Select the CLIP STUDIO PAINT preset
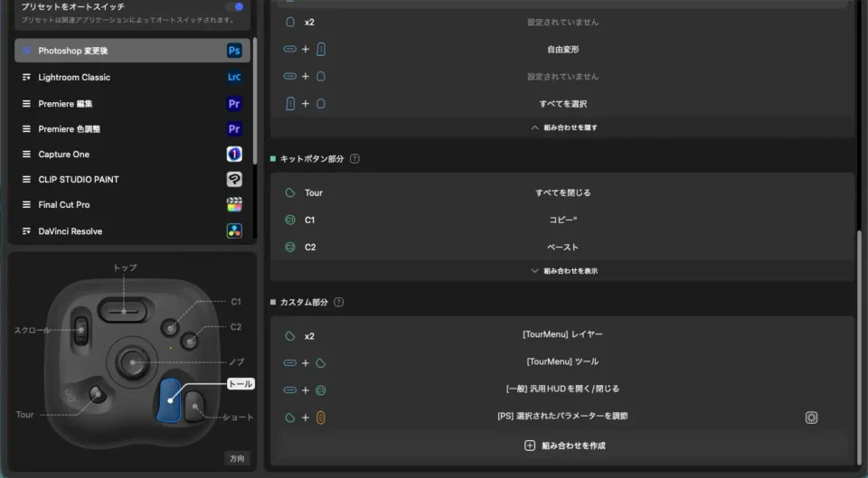The image size is (868, 478). pos(132,179)
